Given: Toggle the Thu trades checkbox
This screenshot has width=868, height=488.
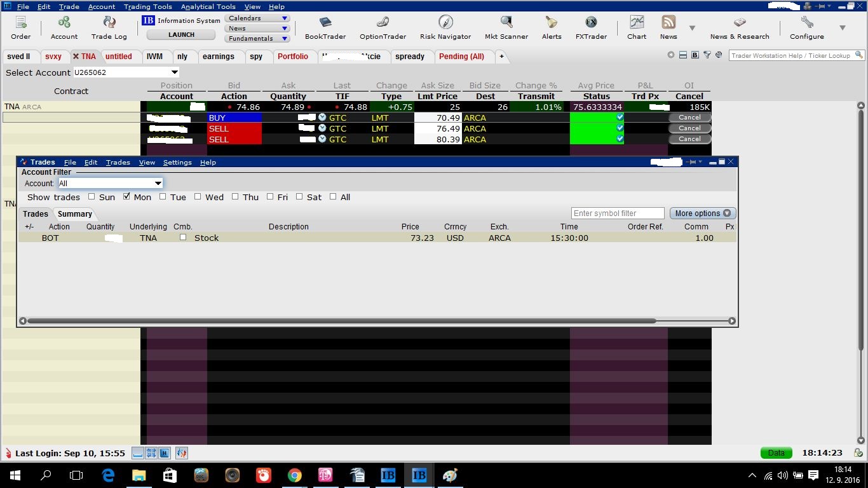Looking at the screenshot, I should coord(235,197).
